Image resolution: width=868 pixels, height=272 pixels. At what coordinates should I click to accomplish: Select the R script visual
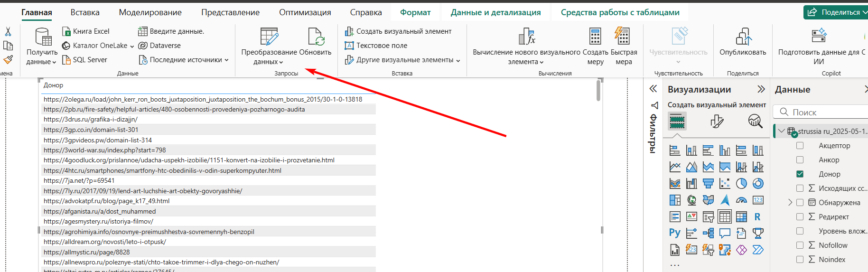pos(758,217)
